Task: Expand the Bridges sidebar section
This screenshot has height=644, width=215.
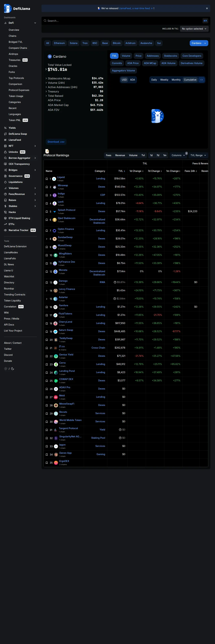Action: [x=35, y=170]
